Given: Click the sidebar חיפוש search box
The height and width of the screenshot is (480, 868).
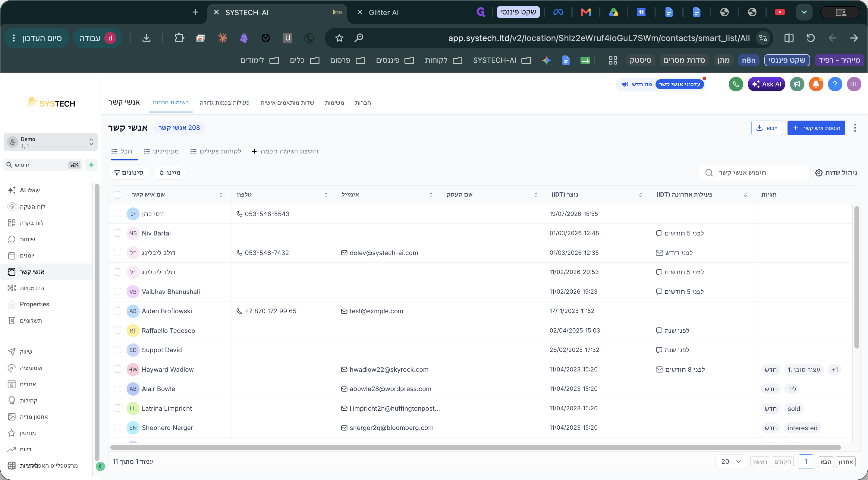Looking at the screenshot, I should (43, 165).
